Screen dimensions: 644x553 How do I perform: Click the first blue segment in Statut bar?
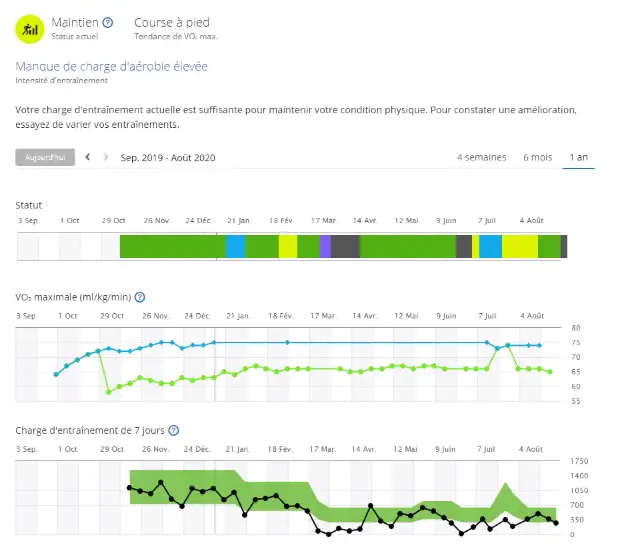click(235, 246)
